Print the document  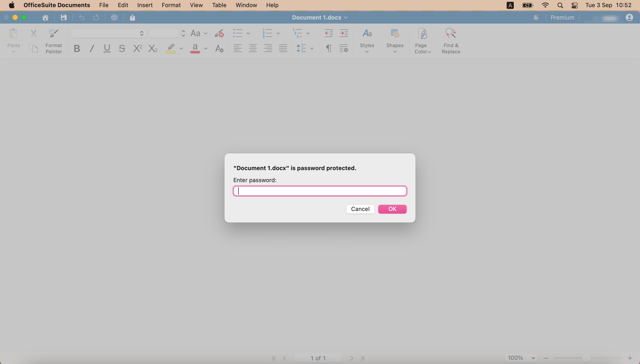[x=114, y=17]
